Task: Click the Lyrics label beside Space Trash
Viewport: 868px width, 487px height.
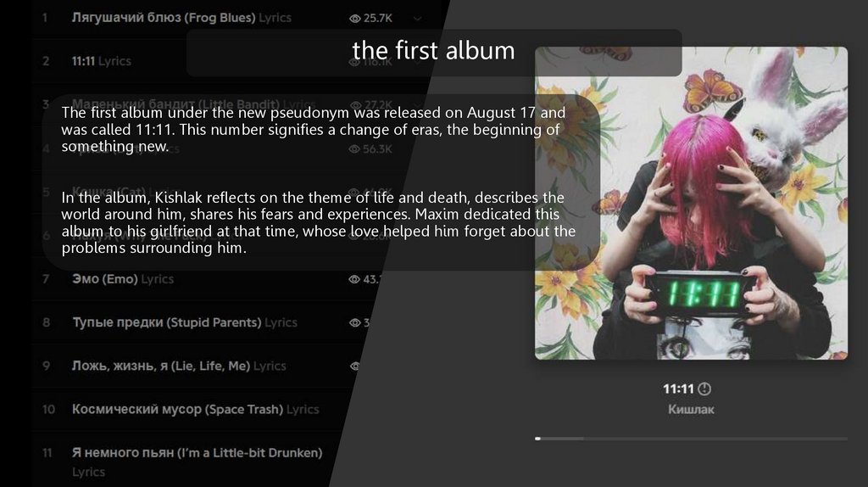Action: click(x=303, y=409)
